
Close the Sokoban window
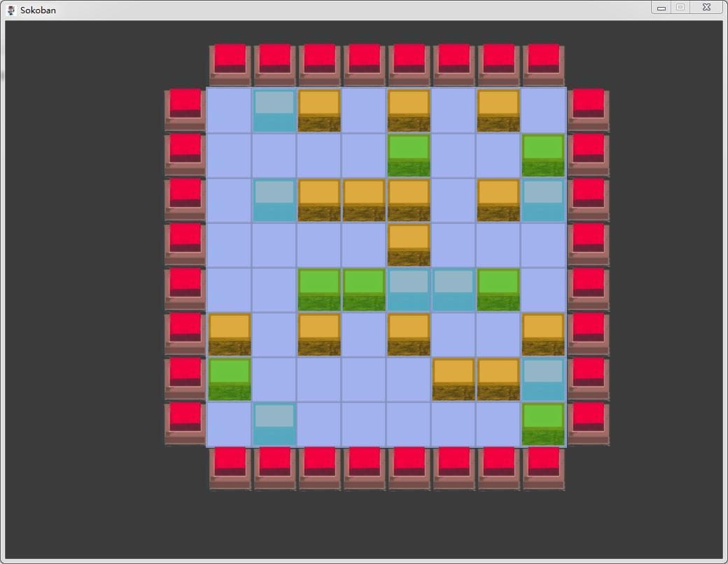coord(706,8)
